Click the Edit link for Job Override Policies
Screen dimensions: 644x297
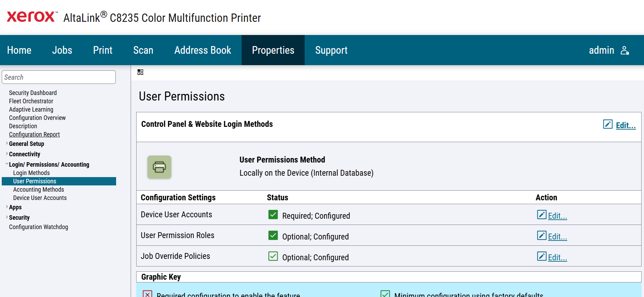[557, 257]
